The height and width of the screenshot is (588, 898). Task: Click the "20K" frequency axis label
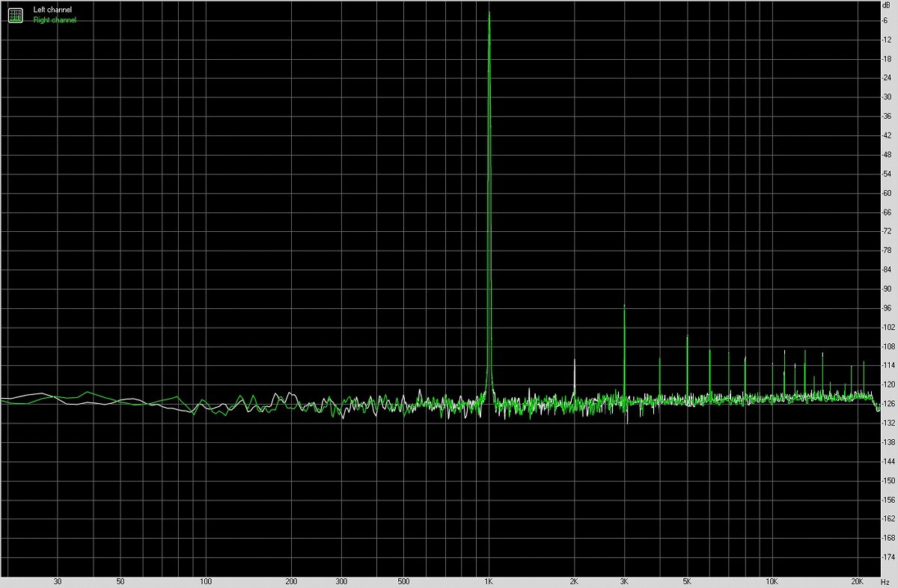coord(858,581)
